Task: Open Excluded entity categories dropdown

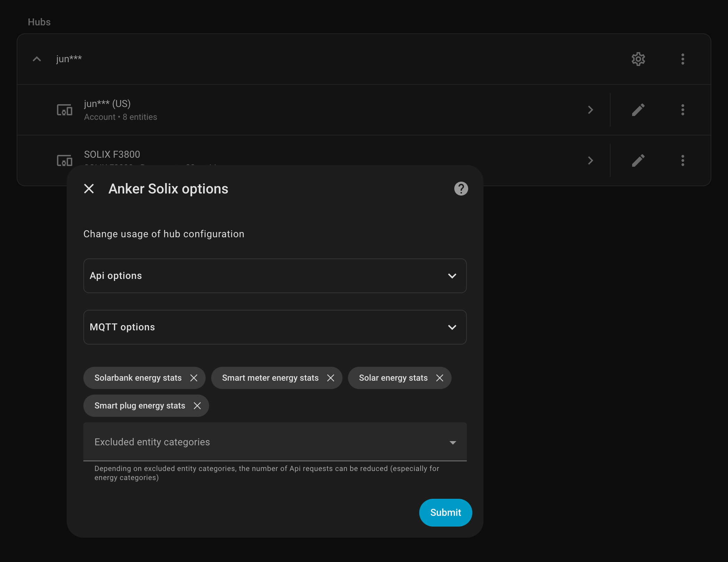Action: 275,442
